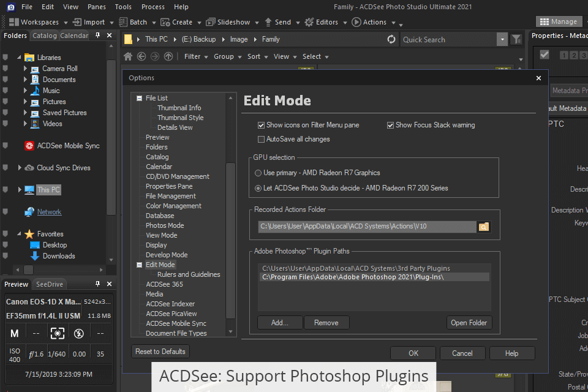
Task: Click the yellow folder icon in the path bar
Action: pyautogui.click(x=128, y=39)
